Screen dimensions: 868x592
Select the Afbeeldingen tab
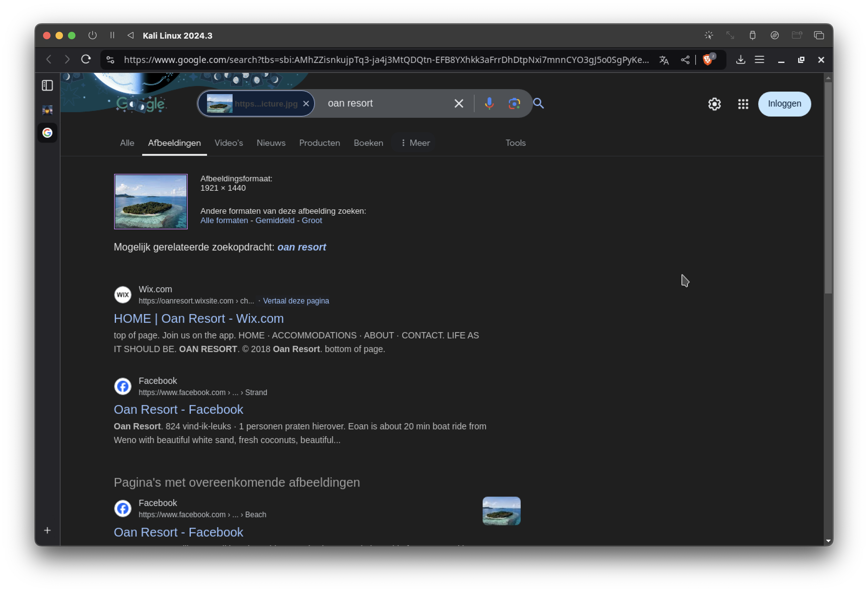pos(174,143)
